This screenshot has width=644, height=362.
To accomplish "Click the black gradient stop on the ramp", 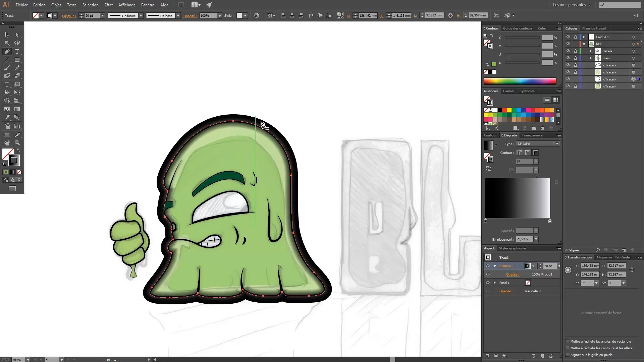I will (x=485, y=221).
